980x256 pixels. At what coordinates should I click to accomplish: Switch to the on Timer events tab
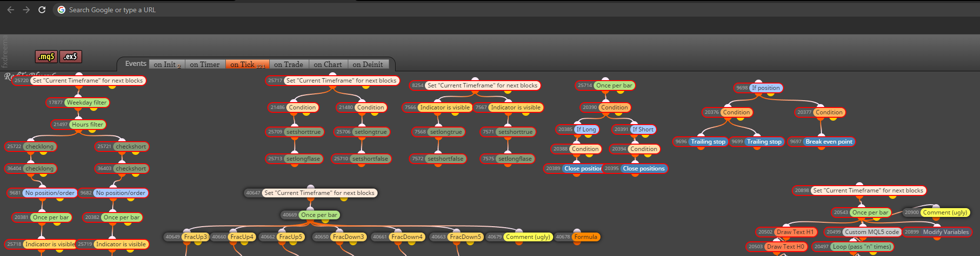pos(205,64)
